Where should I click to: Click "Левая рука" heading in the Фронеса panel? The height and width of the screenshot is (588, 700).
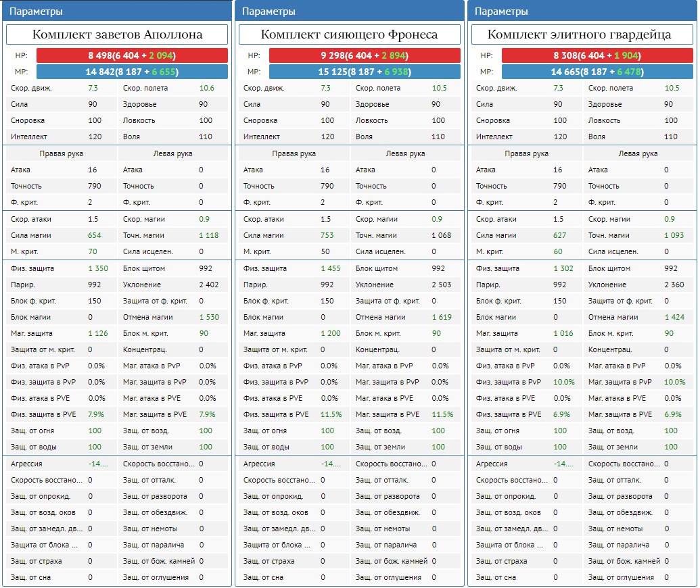tap(405, 153)
